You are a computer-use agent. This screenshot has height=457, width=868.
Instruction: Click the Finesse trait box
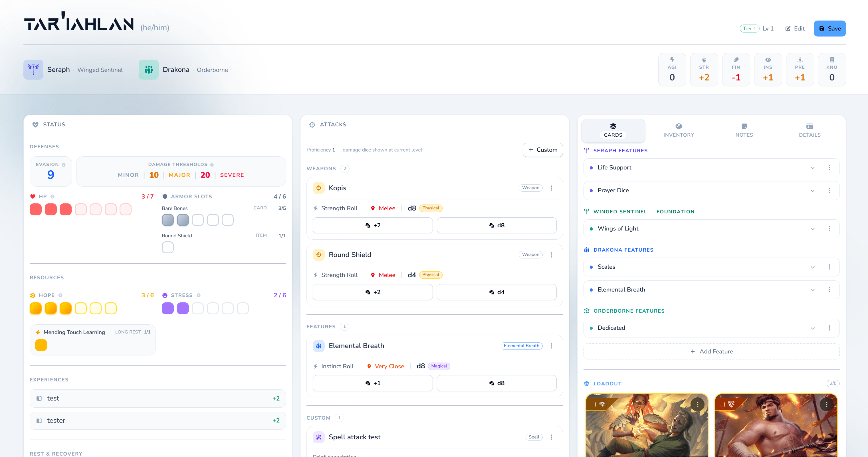coord(736,70)
